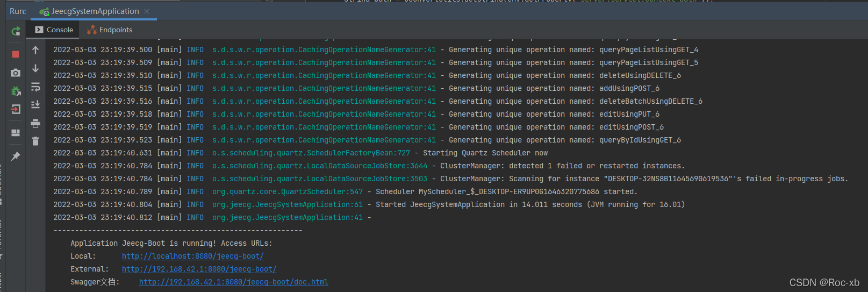Switch to the Console tab
The width and height of the screenshot is (868, 292).
point(54,30)
